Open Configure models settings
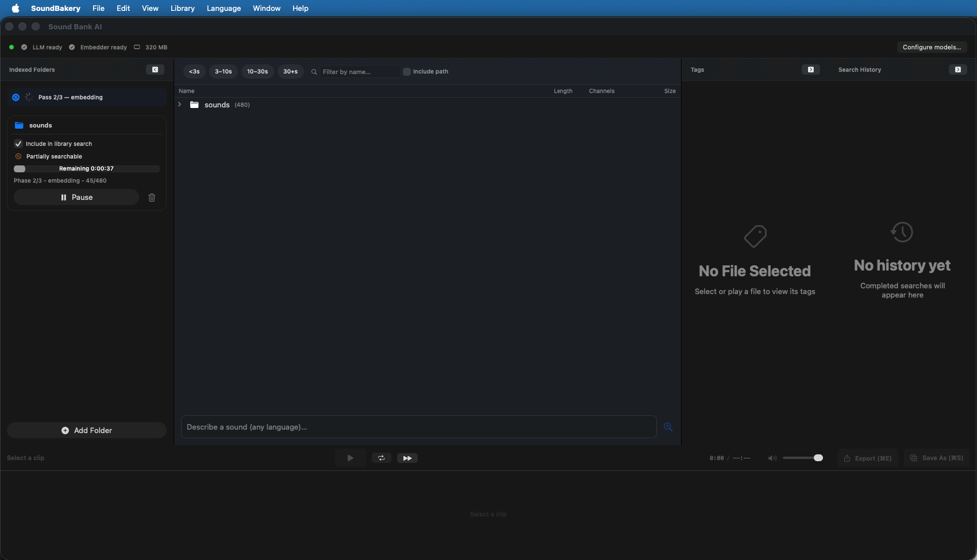 point(932,47)
